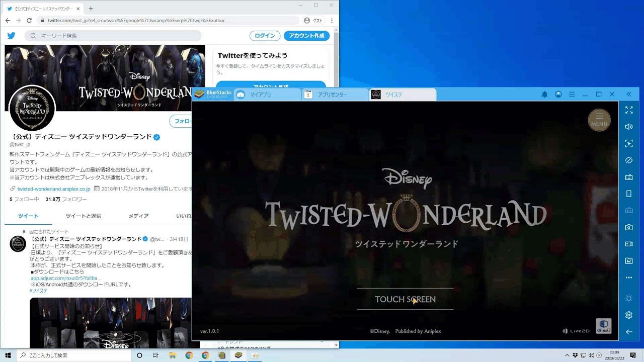644x362 pixels.
Task: Open a new Chrome tab with plus
Action: [x=91, y=9]
